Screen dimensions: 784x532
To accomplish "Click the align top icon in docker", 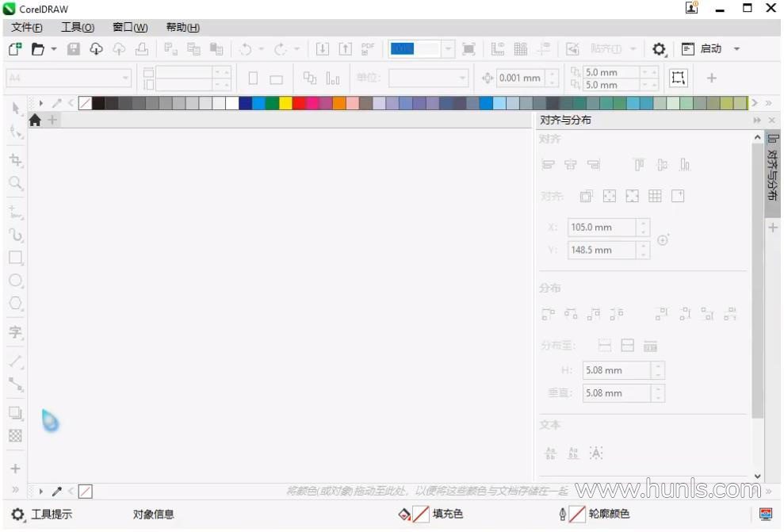I will click(639, 164).
